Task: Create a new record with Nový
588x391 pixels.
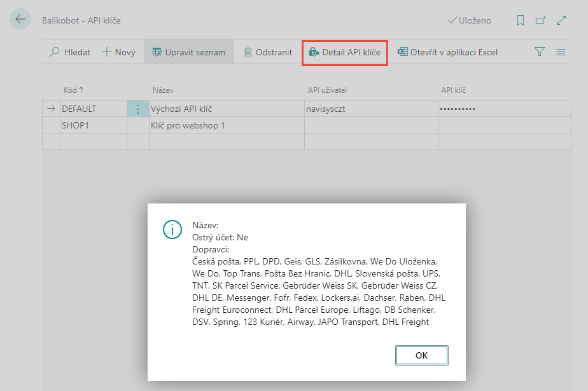Action: pos(118,52)
